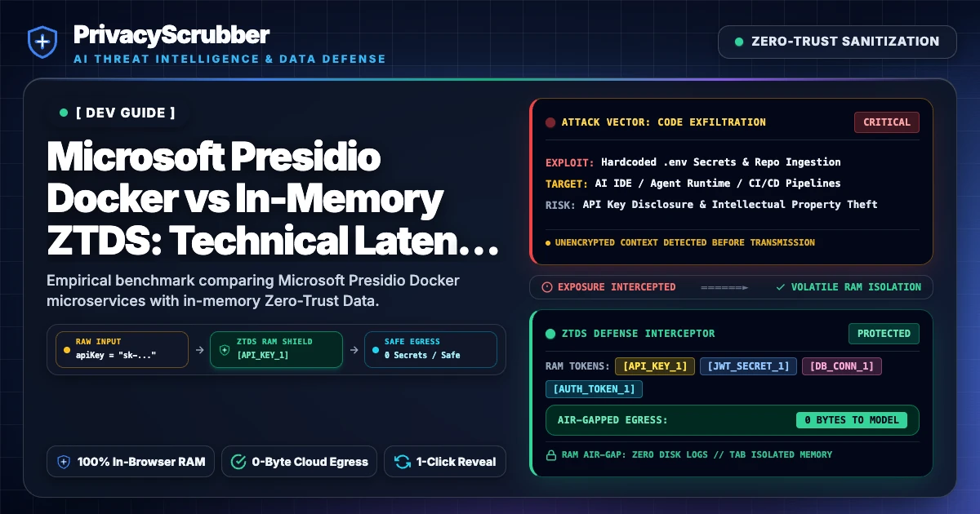Screen dimensions: 980x514
Task: Click the SAFE EGRESS box
Action: (x=430, y=349)
